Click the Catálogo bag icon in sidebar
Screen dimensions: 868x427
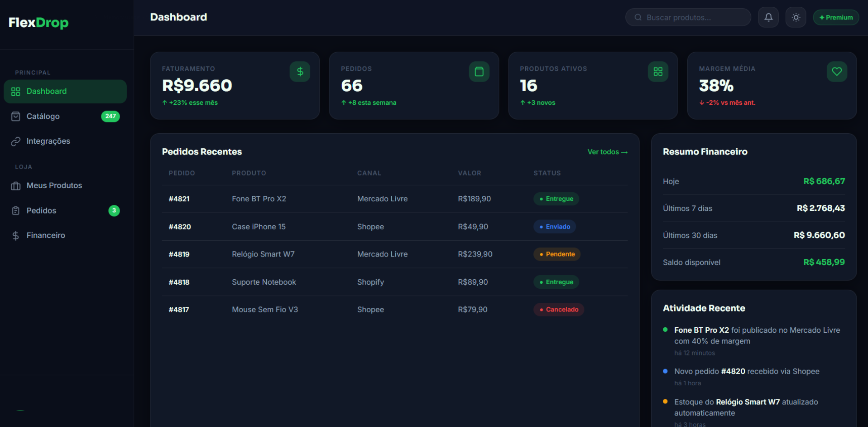click(x=15, y=116)
